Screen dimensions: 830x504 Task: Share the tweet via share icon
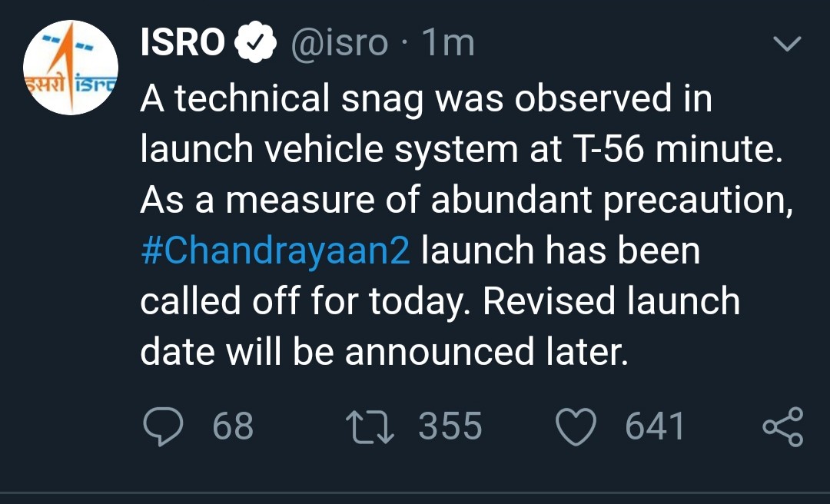783,426
